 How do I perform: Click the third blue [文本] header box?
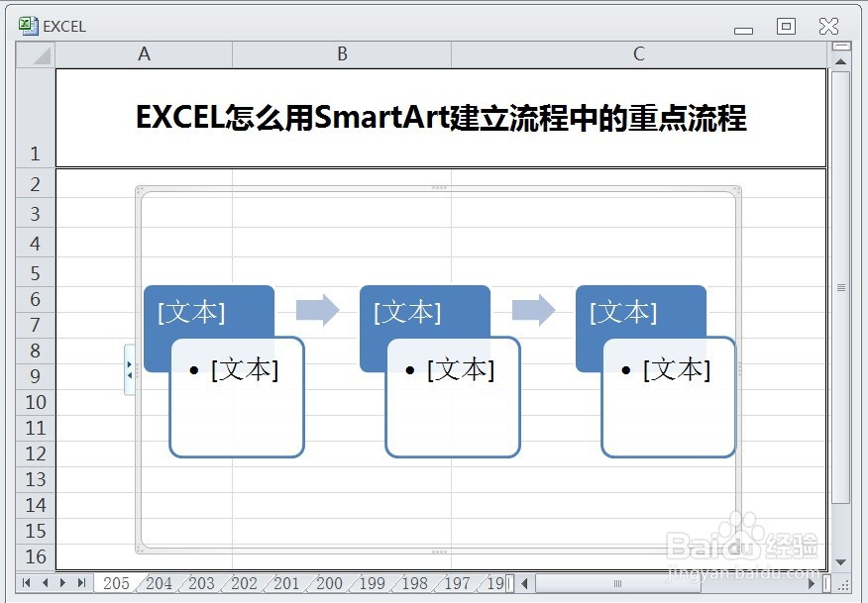pyautogui.click(x=640, y=312)
